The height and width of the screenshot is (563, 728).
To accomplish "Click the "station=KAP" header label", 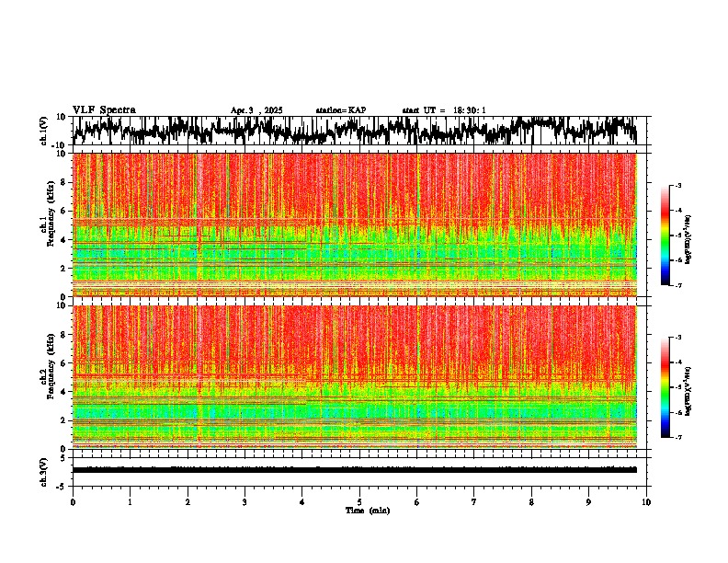I will [341, 110].
